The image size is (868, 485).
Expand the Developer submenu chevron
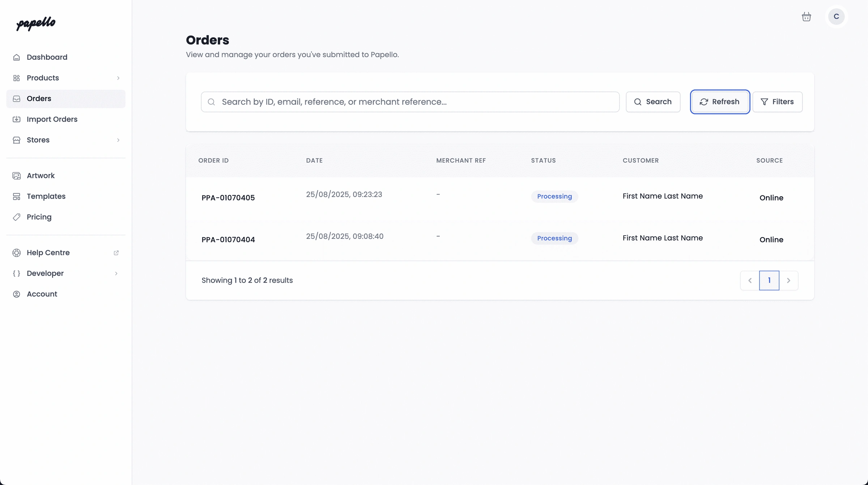point(116,273)
